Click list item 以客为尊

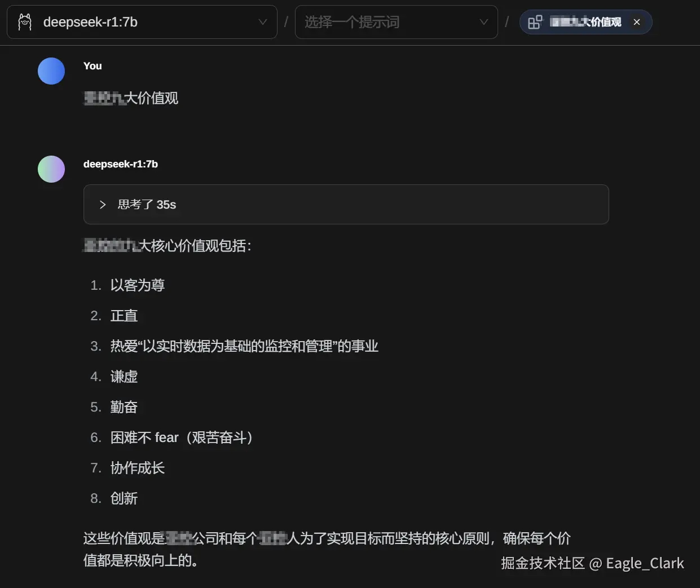pyautogui.click(x=138, y=285)
